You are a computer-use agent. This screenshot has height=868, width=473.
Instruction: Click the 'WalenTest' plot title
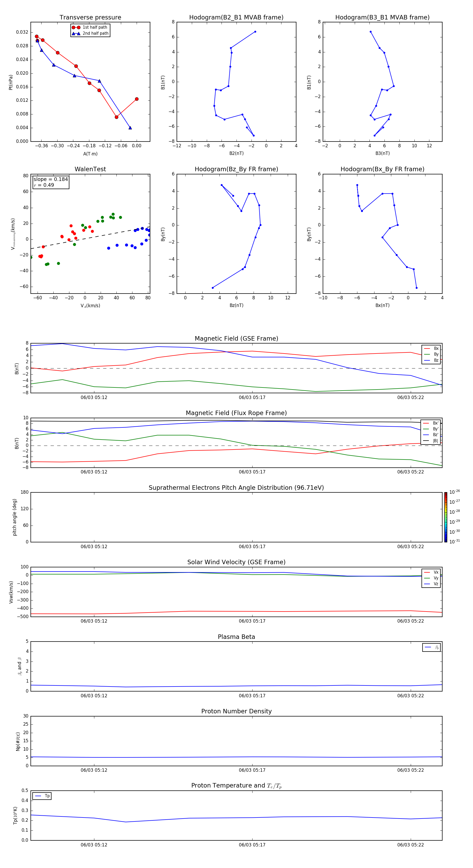click(x=90, y=169)
